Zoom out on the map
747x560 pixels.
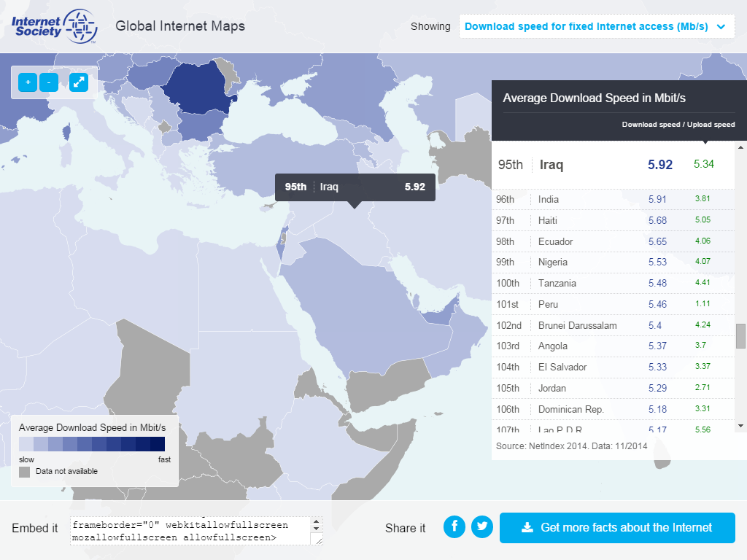point(49,82)
